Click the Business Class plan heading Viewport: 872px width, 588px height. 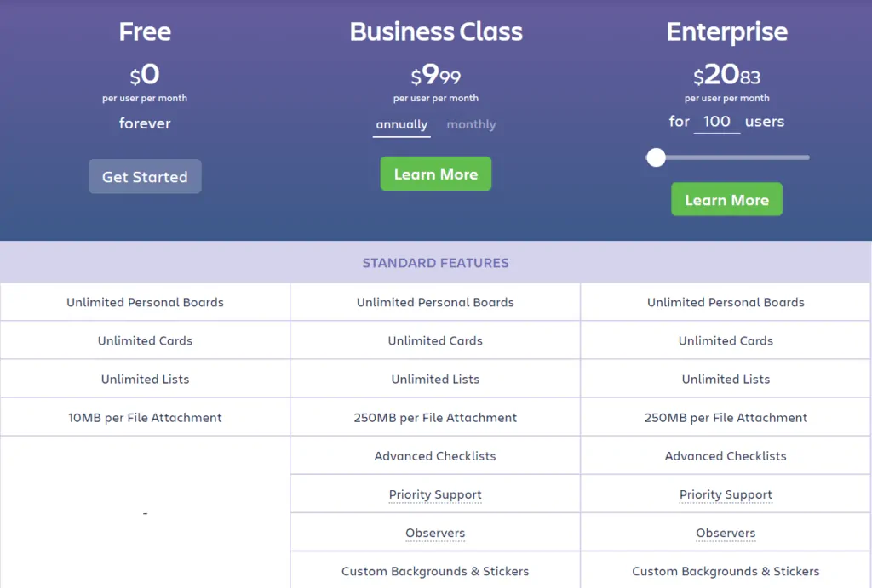(435, 32)
